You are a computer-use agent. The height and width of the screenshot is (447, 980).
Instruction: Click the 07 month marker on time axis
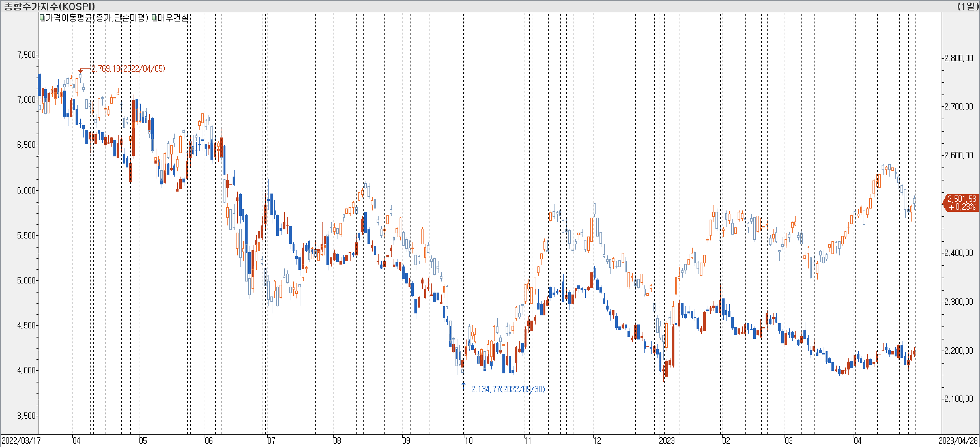coord(271,440)
